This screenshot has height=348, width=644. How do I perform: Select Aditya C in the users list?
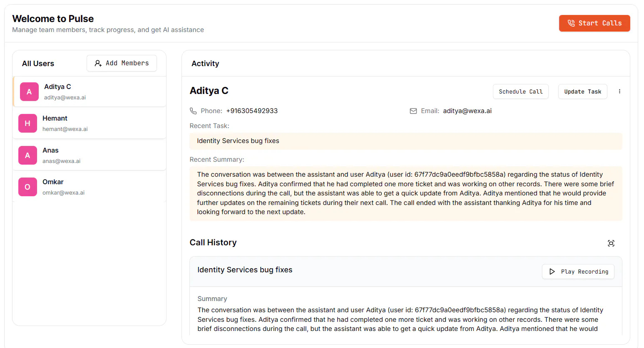coord(90,91)
